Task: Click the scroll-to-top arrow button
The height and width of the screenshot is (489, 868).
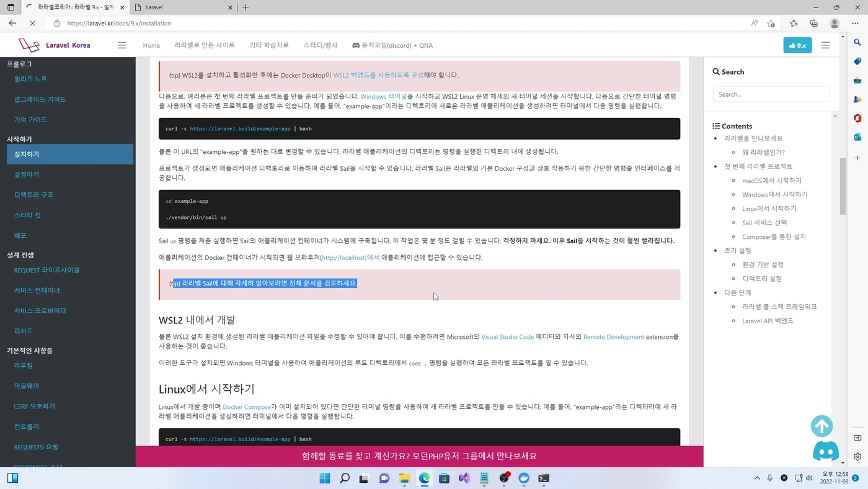Action: point(821,426)
